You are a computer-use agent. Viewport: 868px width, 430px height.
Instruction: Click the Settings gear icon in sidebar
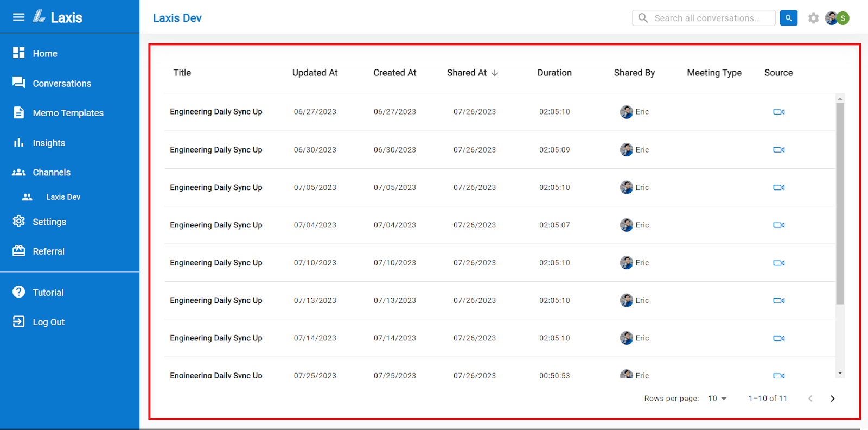(x=18, y=221)
